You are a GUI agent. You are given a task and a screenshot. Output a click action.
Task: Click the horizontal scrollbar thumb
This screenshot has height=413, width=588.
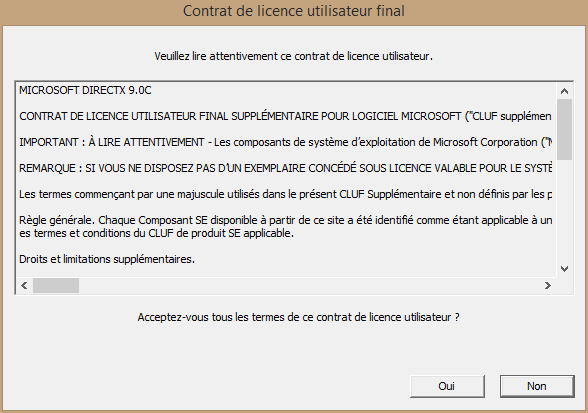click(x=56, y=285)
